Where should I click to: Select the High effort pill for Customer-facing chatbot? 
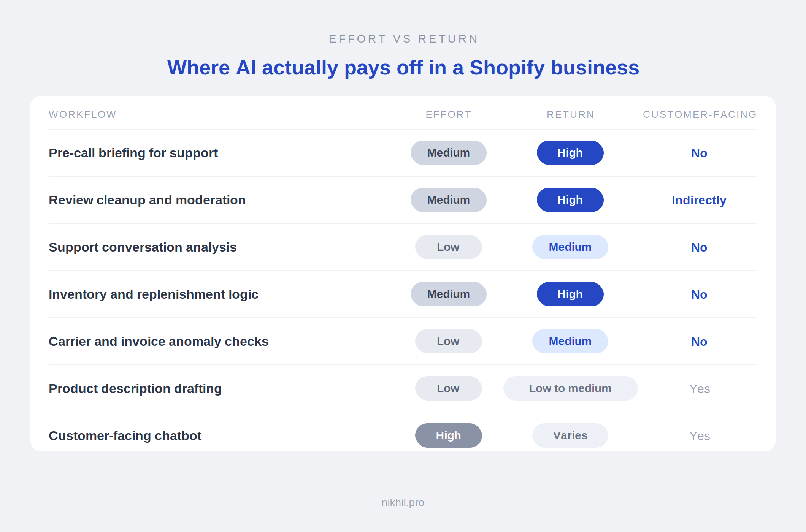448,435
